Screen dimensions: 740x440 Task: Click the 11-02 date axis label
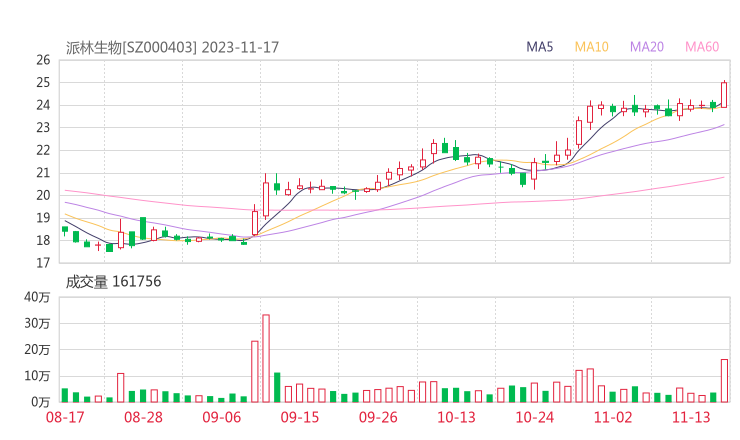613,417
